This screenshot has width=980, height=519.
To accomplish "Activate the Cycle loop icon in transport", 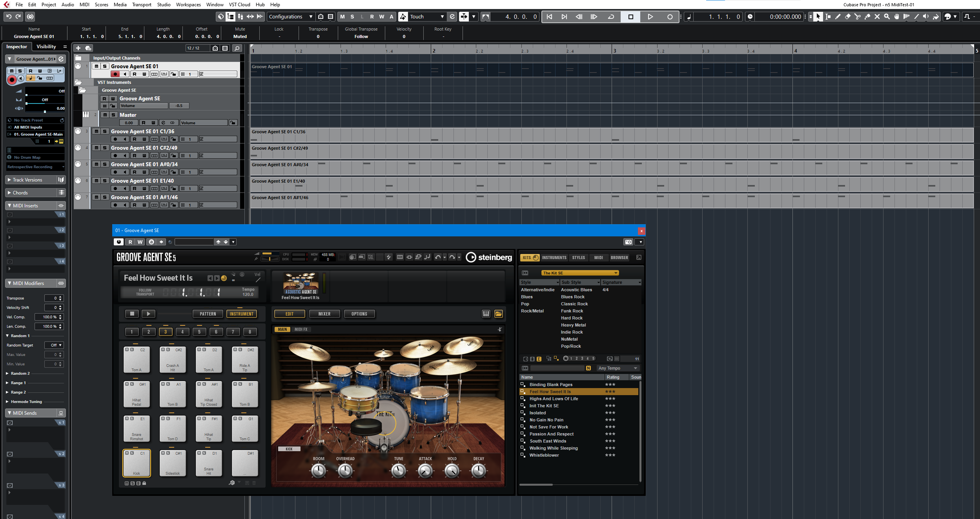I will 611,17.
